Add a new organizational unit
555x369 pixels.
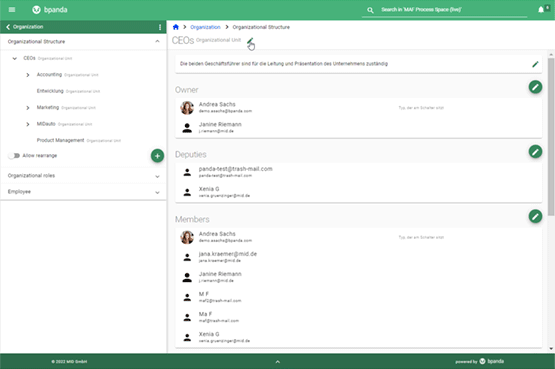(158, 156)
